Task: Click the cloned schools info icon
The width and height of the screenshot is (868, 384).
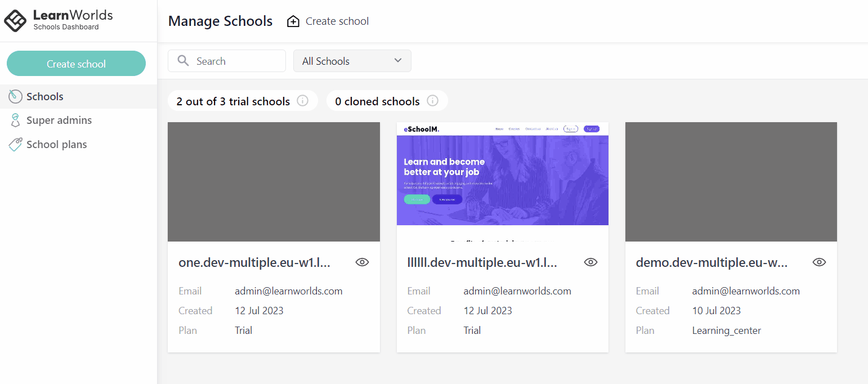Action: tap(432, 101)
